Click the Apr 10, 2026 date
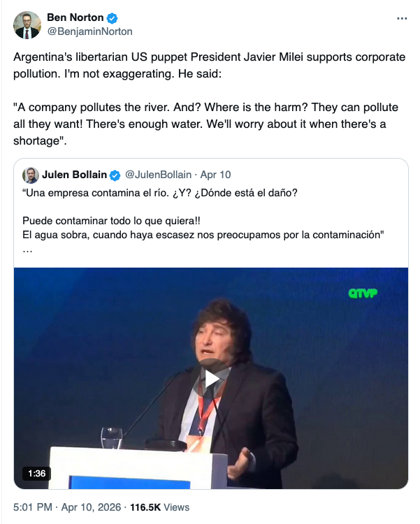 click(92, 507)
